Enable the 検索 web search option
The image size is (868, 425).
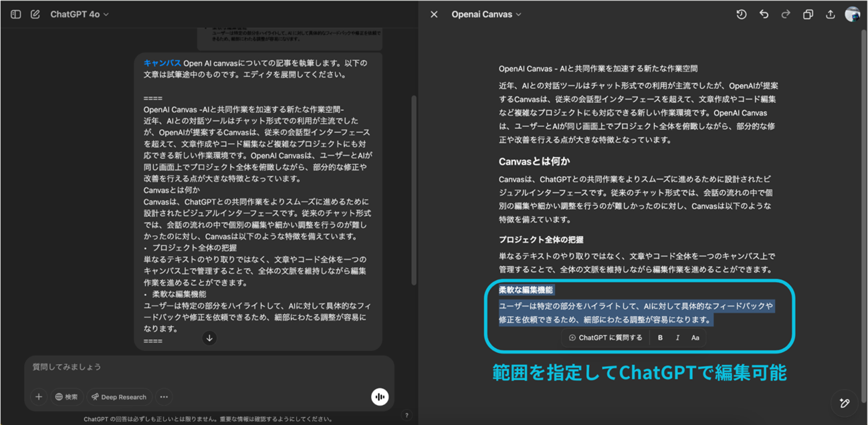[66, 397]
